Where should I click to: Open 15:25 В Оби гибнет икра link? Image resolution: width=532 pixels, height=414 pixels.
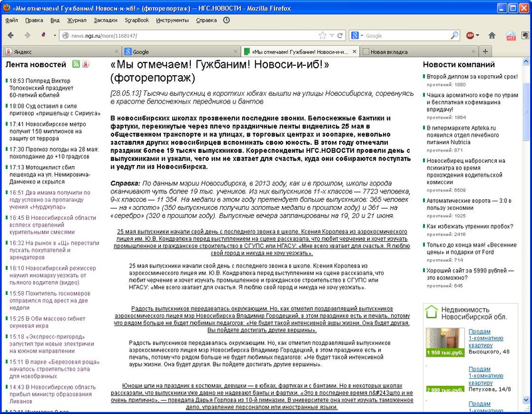[x=47, y=322]
